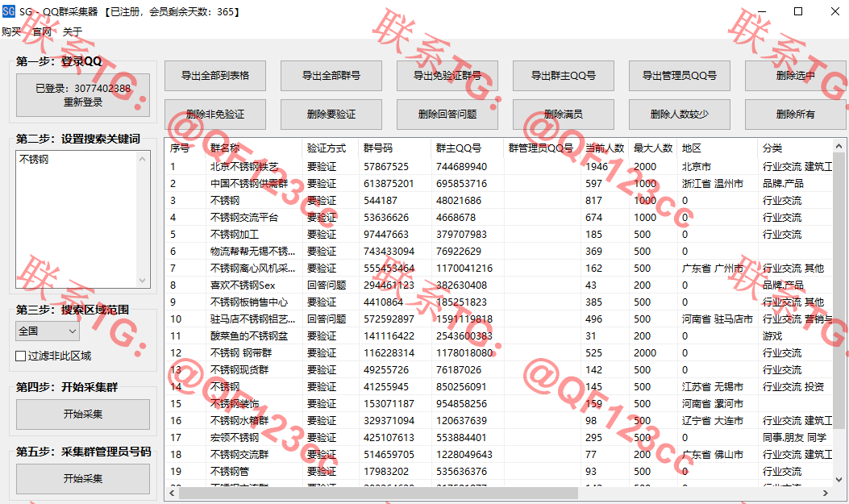The height and width of the screenshot is (504, 849).
Task: Click the 群主QQ号 column header
Action: (468, 148)
